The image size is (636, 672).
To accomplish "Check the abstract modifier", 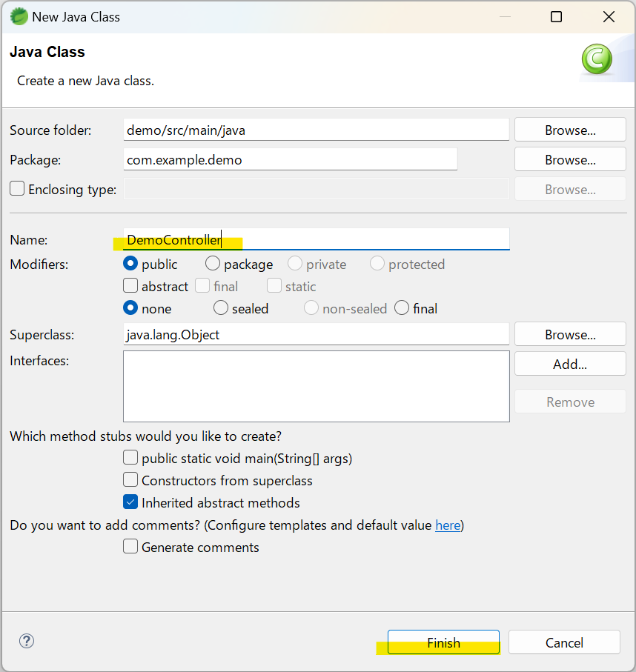I will click(x=130, y=285).
